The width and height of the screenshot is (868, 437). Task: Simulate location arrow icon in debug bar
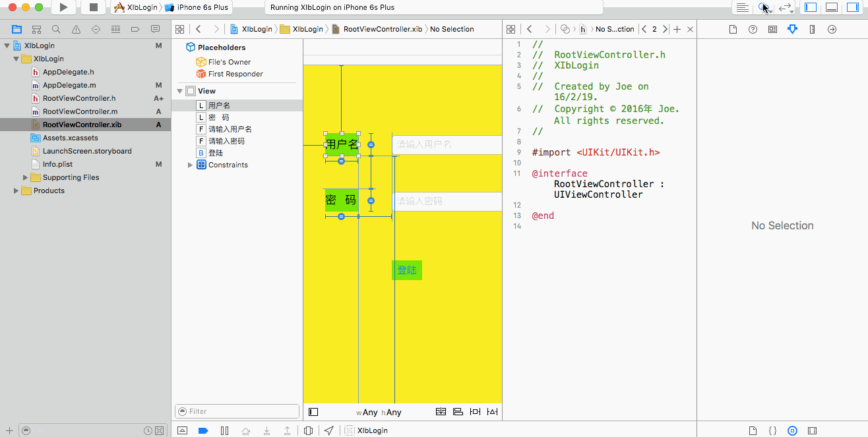[x=328, y=430]
